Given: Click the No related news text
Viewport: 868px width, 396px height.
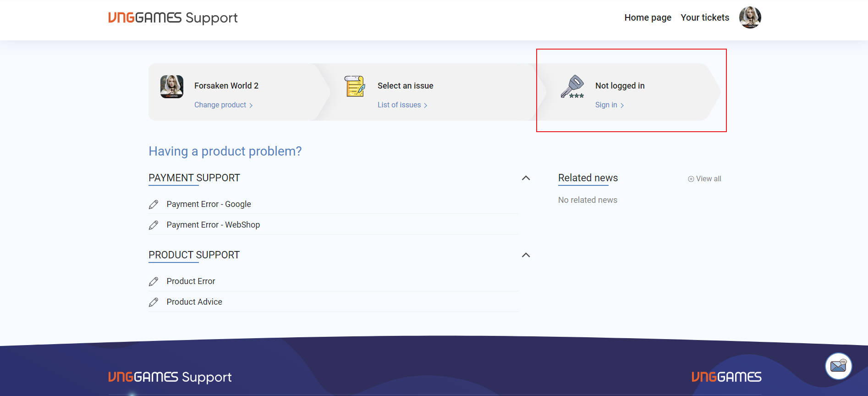Looking at the screenshot, I should tap(588, 200).
